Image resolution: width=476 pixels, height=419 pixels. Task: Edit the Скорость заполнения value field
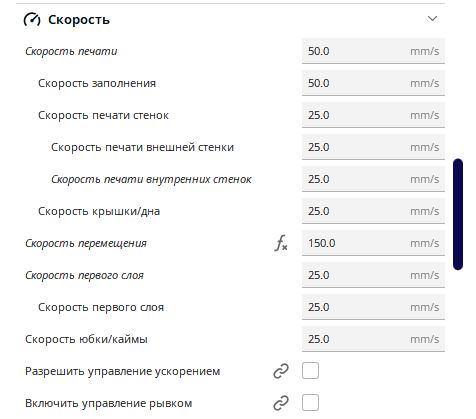pyautogui.click(x=373, y=83)
